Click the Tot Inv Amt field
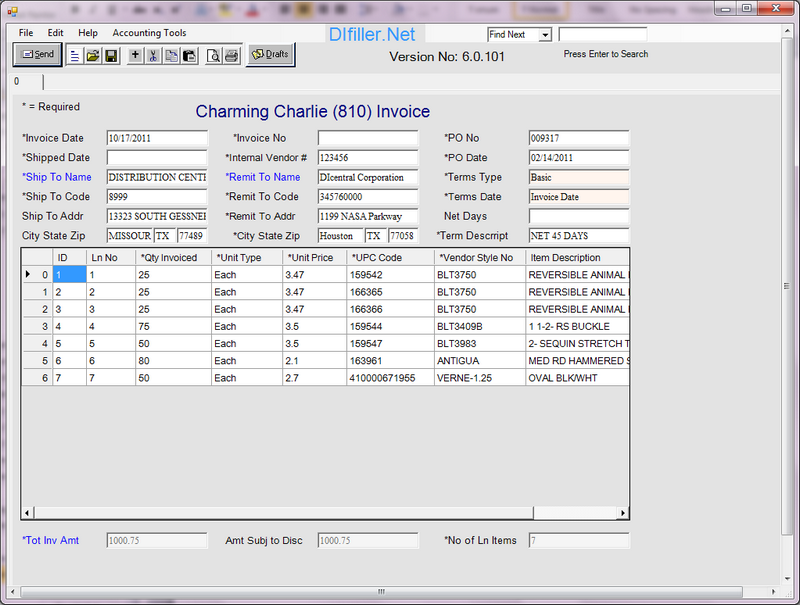The height and width of the screenshot is (605, 800). coord(157,541)
